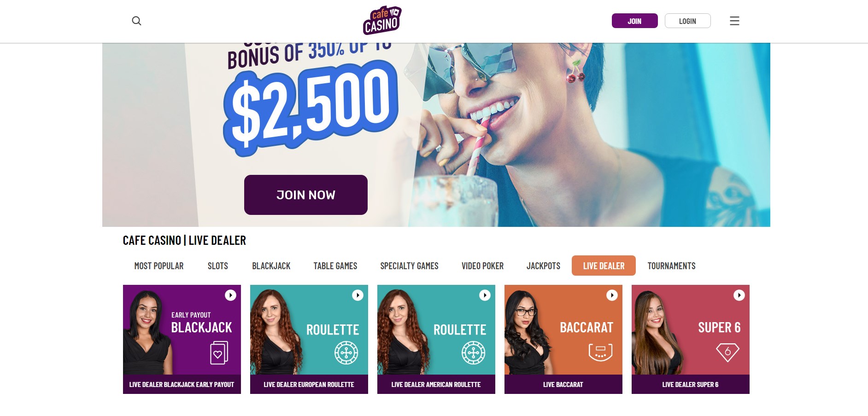The image size is (868, 416).
Task: Click the Join Now banner button
Action: point(306,195)
